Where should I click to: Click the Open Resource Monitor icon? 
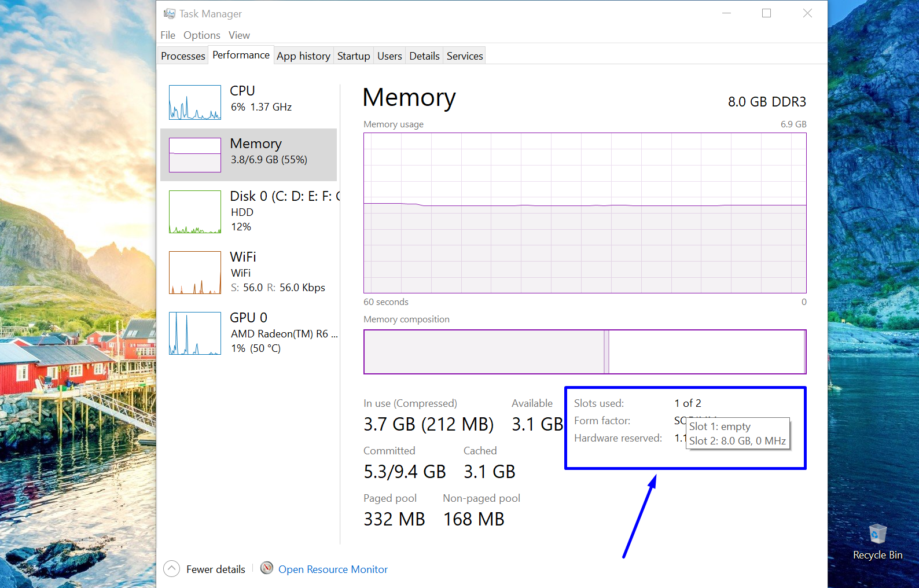point(267,568)
